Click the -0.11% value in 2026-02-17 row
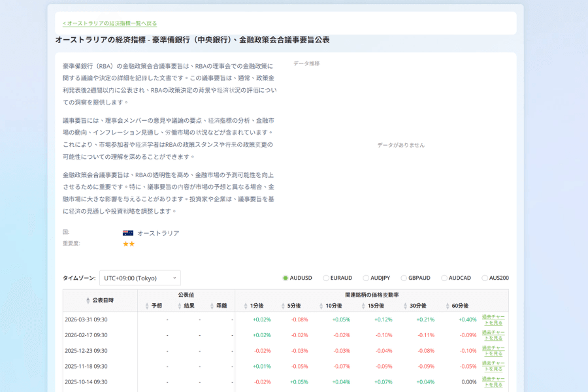The image size is (588, 392). point(426,335)
